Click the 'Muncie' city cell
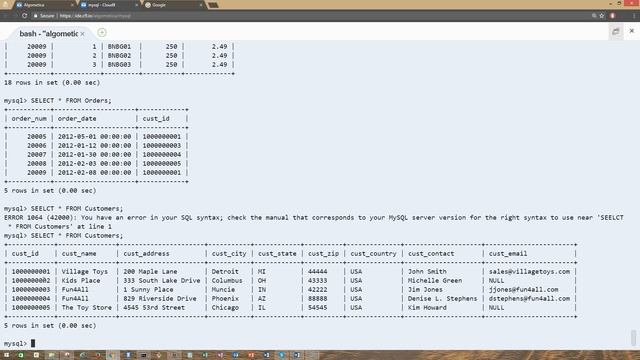 point(223,289)
